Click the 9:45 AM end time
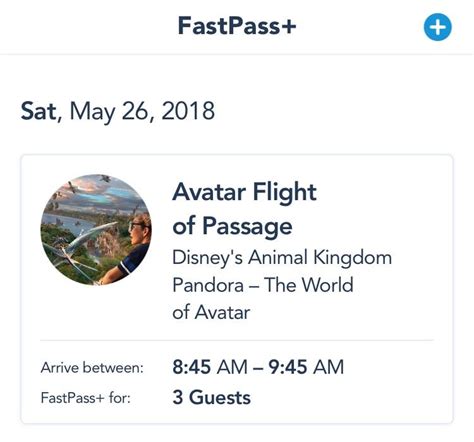The height and width of the screenshot is (442, 474). coord(306,367)
